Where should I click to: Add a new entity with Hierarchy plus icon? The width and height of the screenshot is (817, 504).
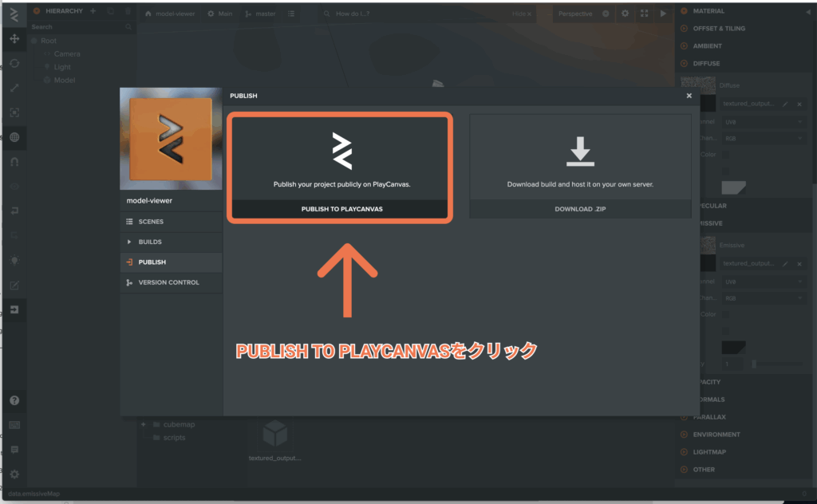(93, 11)
